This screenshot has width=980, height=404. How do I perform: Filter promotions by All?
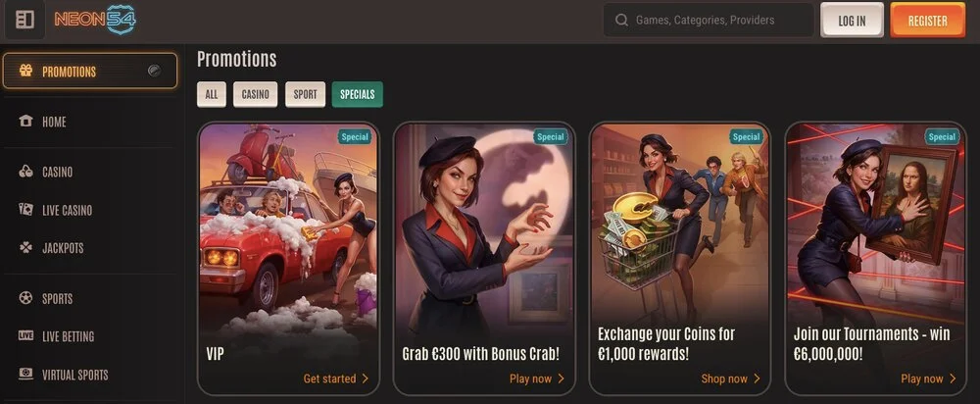tap(212, 94)
